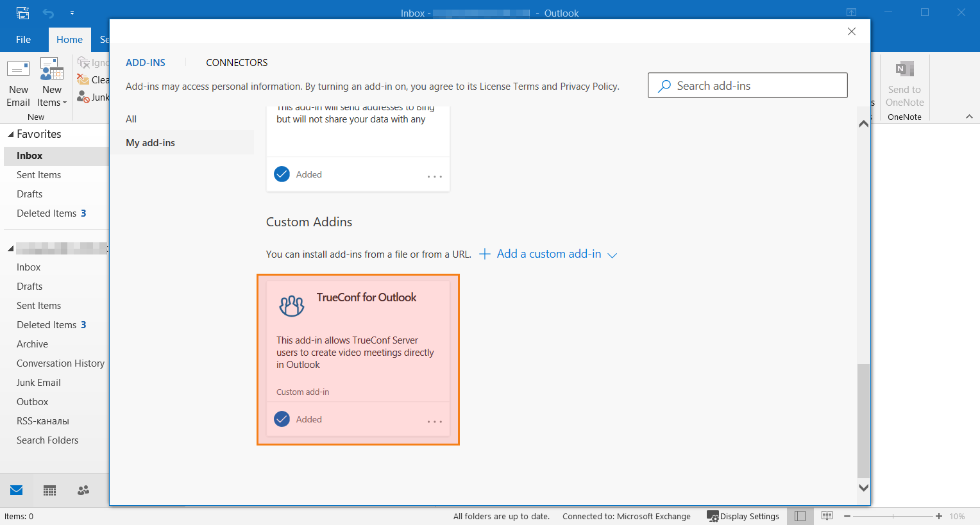
Task: Click the TrueConf for Outlook logo icon
Action: click(x=292, y=306)
